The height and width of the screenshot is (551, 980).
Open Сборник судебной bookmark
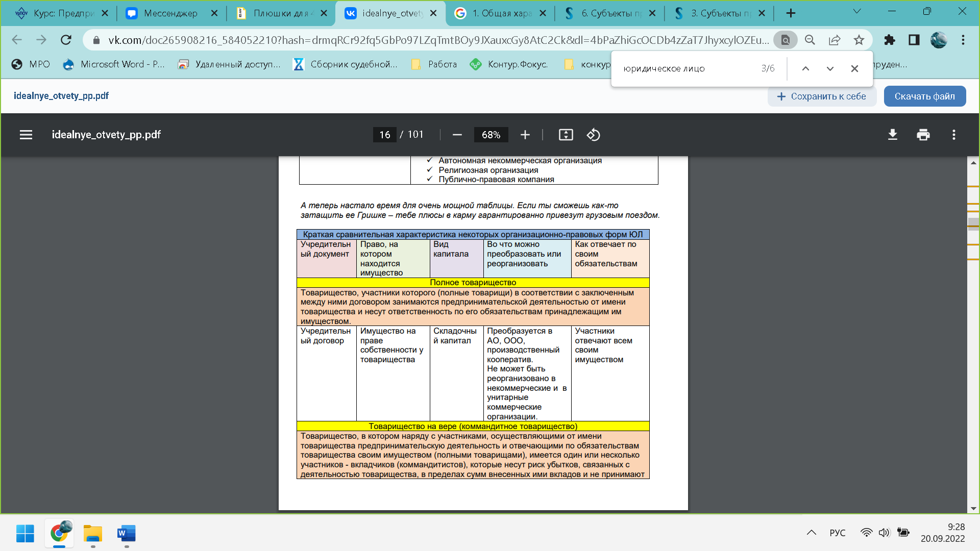(x=346, y=64)
